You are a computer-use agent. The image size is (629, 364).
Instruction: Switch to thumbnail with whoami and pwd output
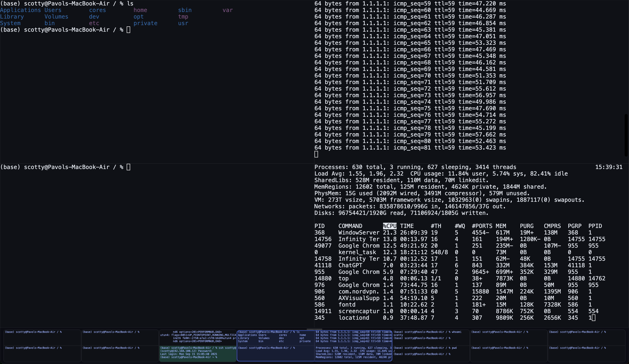click(x=431, y=346)
